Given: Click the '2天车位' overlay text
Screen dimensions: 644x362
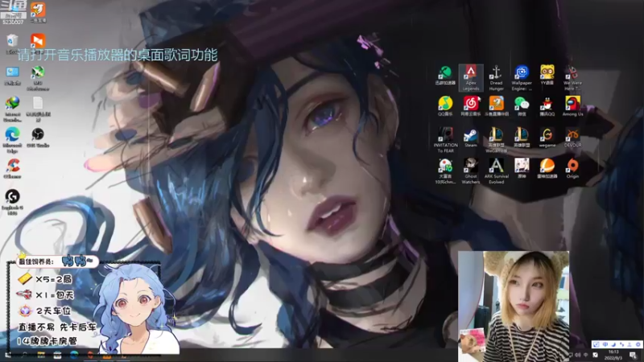Looking at the screenshot, I should click(53, 311).
